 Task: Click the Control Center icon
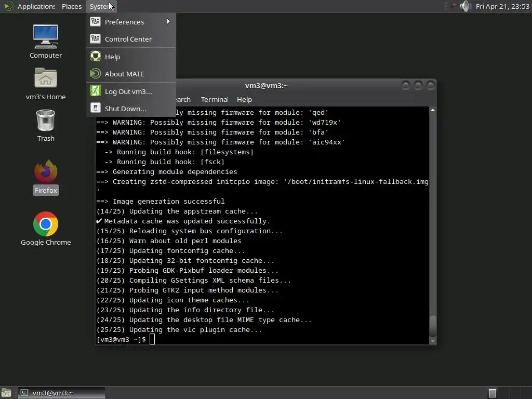click(x=96, y=38)
